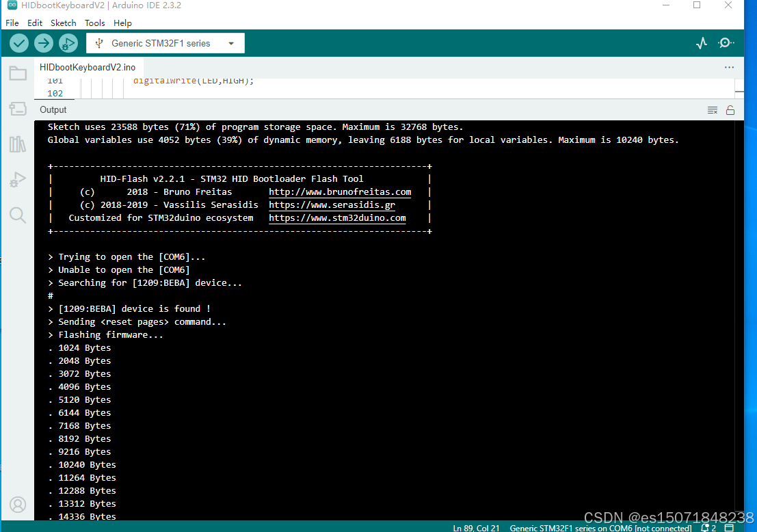The width and height of the screenshot is (757, 532).
Task: Select the HIDbootKeyboardV2.ino tab
Action: coord(88,68)
